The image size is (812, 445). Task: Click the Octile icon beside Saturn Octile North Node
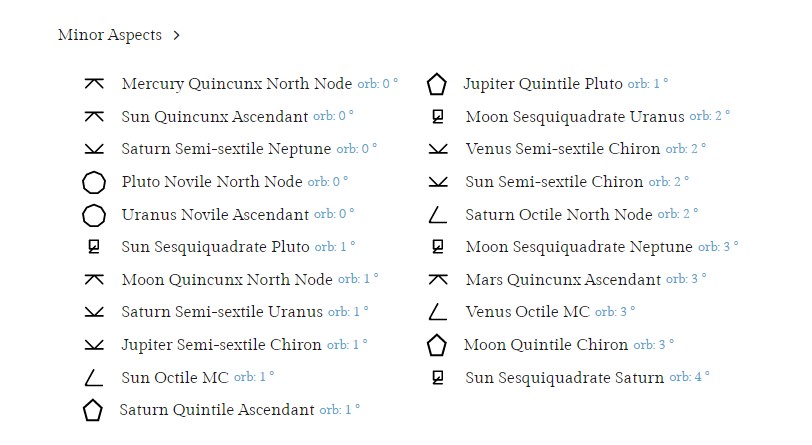[x=438, y=214]
